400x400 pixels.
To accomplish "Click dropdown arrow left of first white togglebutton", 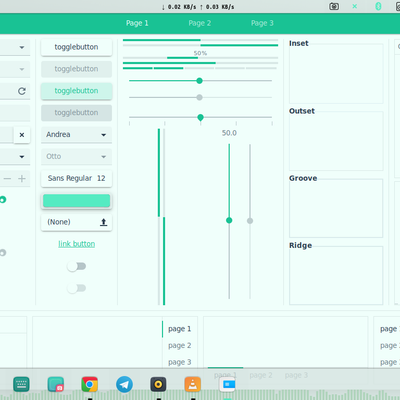I will coord(22,47).
